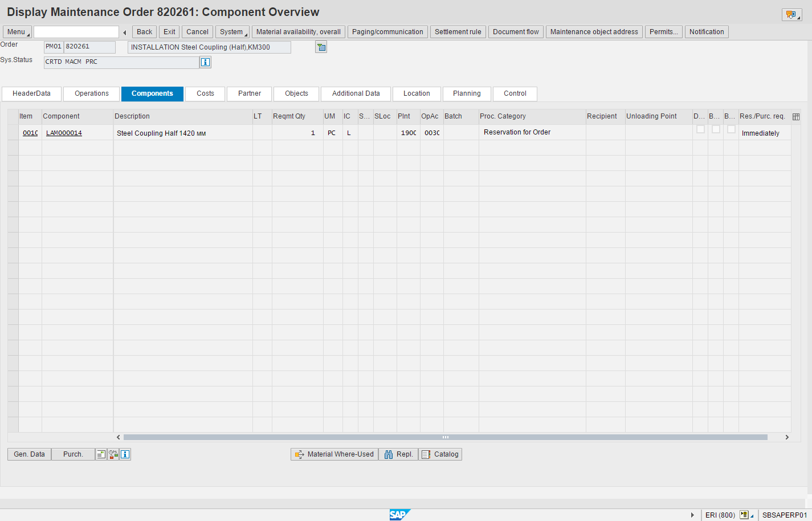Open the table column settings grid icon
Viewport: 812px width, 521px height.
(796, 116)
